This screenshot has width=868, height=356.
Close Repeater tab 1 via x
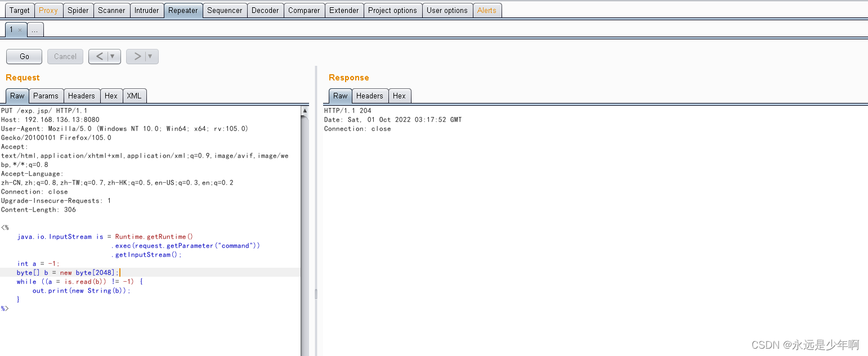(20, 30)
